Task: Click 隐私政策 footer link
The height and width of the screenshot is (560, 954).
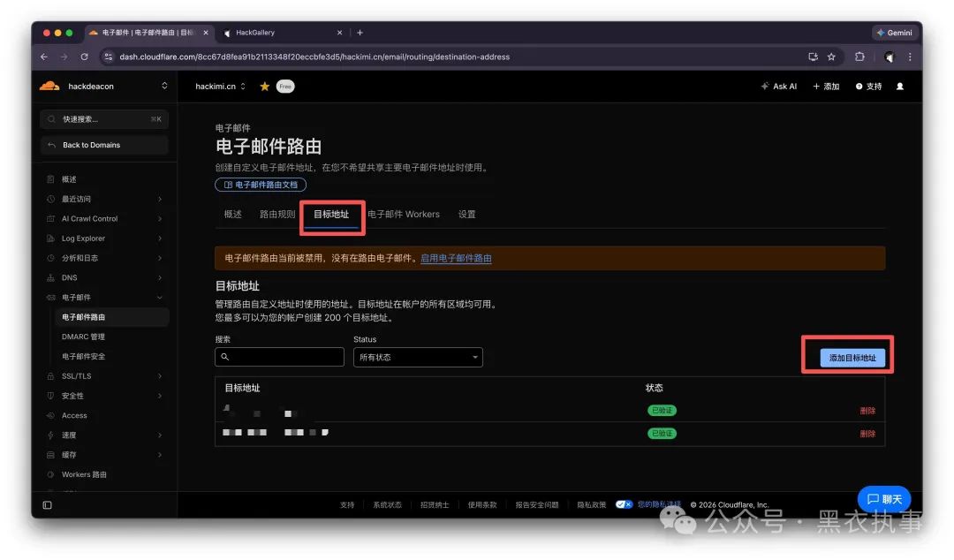Action: pos(591,505)
